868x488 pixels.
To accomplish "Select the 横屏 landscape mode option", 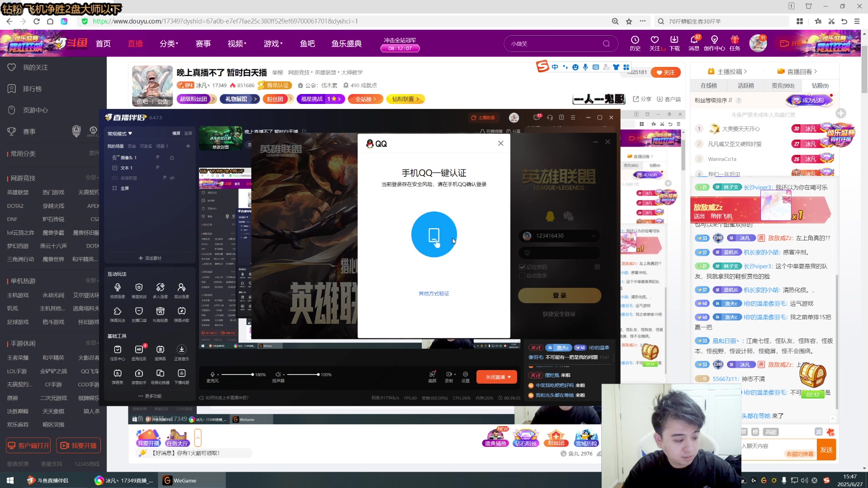I will click(176, 133).
